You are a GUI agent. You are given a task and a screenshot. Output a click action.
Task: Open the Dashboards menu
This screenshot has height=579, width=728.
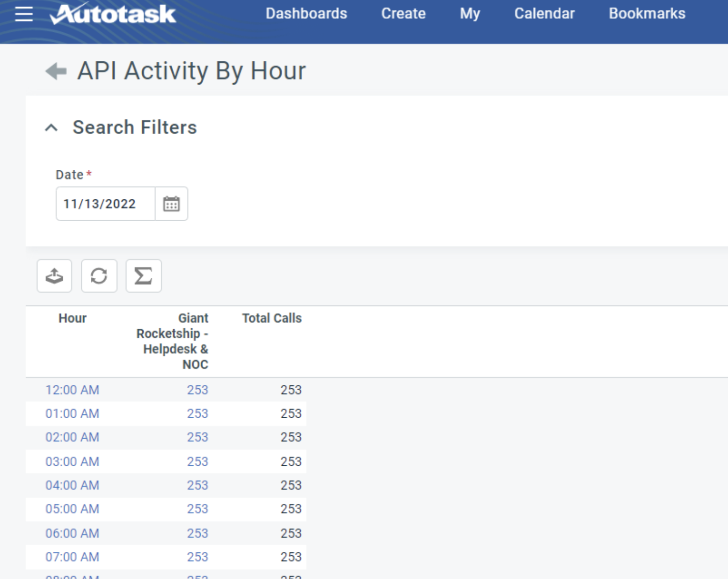pos(306,14)
